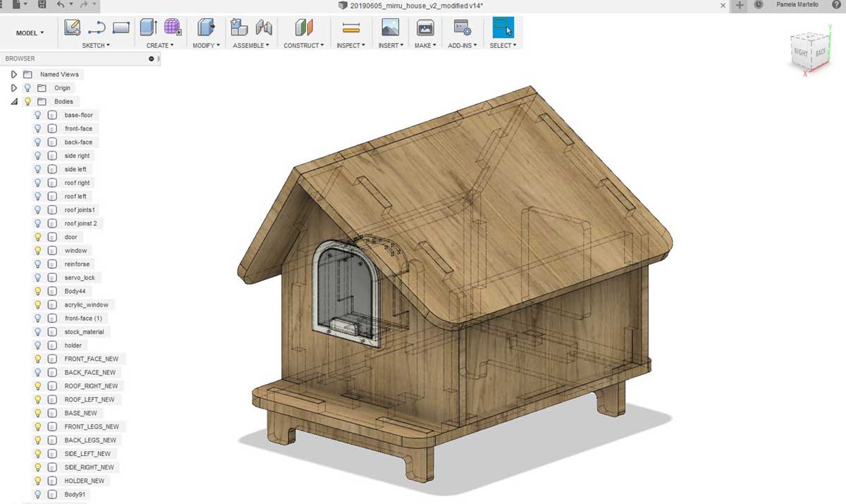Click the Extrude tool in Create group
Viewport: 846px width, 504px height.
point(149,27)
